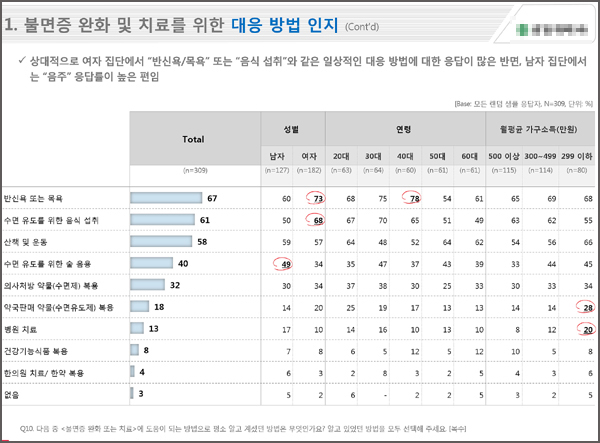Click the 수면 유도를 위한 술 음용 row label
600x443 pixels.
(47, 264)
